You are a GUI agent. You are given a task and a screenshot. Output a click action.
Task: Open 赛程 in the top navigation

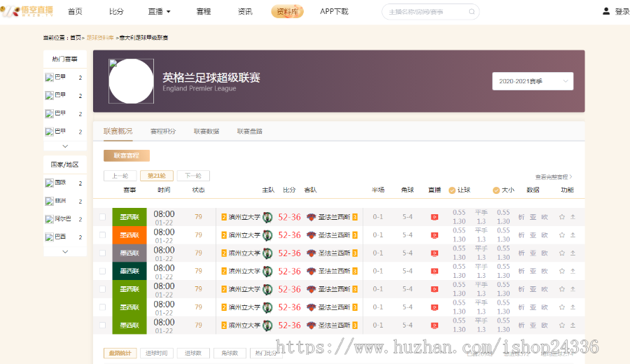203,12
